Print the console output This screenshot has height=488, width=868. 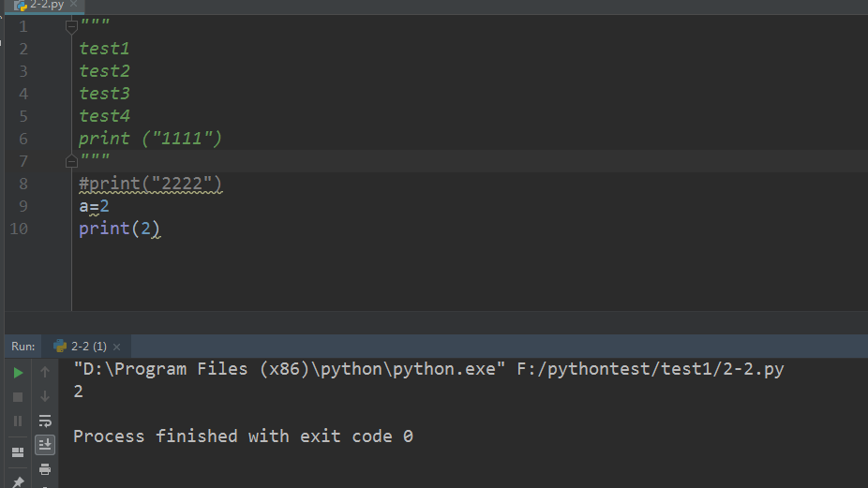click(45, 469)
